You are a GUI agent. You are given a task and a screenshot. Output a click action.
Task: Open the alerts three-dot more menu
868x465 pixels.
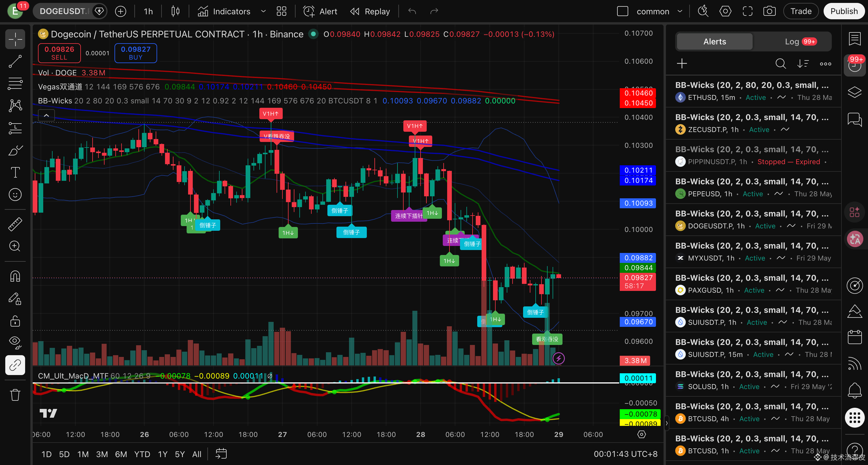[x=826, y=64]
